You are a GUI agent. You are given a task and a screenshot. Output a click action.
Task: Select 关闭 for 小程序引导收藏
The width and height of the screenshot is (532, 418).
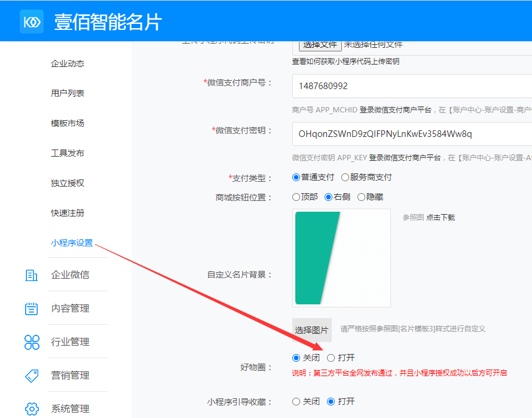[x=296, y=402]
